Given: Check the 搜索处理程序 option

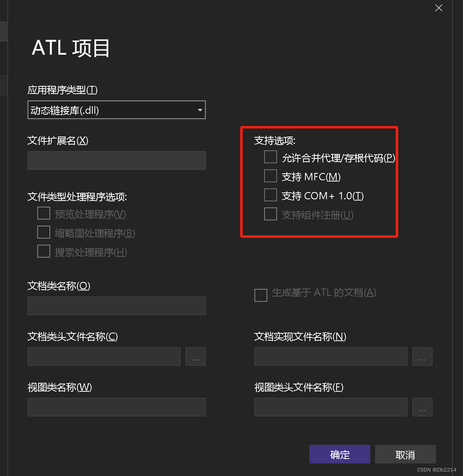Looking at the screenshot, I should click(x=43, y=251).
